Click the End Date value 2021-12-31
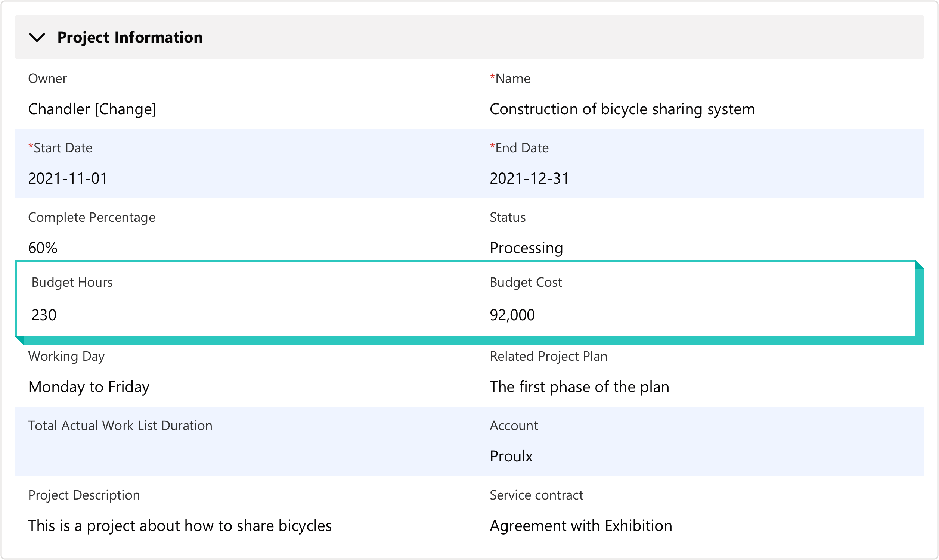Viewport: 939px width, 560px height. click(529, 178)
